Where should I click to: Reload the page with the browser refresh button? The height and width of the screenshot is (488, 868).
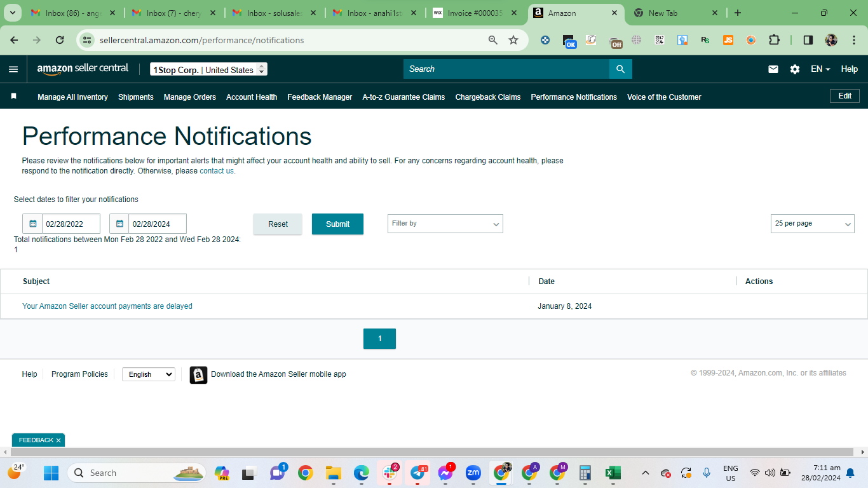(x=60, y=40)
